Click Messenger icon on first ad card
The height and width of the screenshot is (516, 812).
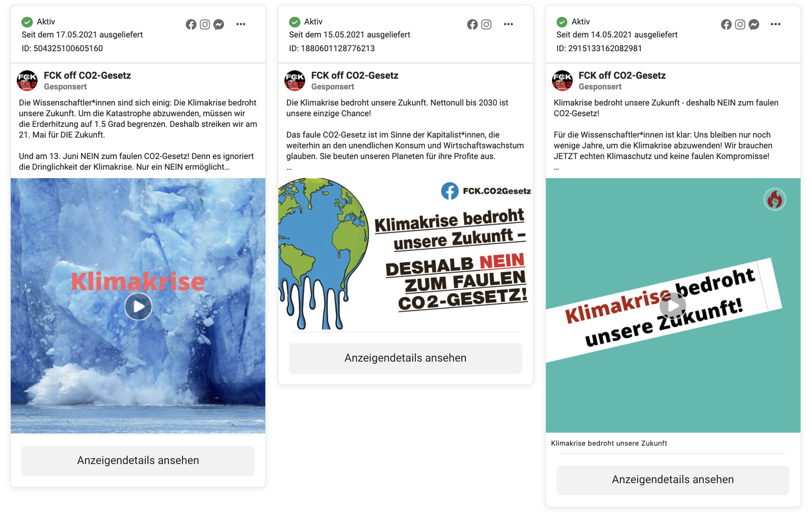pyautogui.click(x=219, y=24)
